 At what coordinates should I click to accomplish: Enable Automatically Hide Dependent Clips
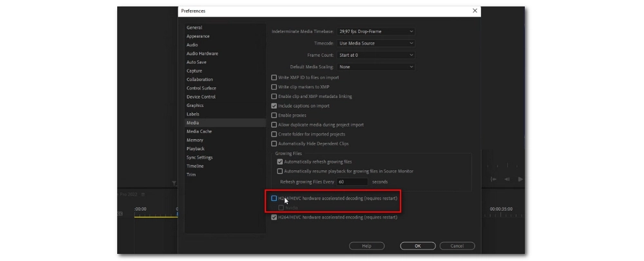click(274, 144)
